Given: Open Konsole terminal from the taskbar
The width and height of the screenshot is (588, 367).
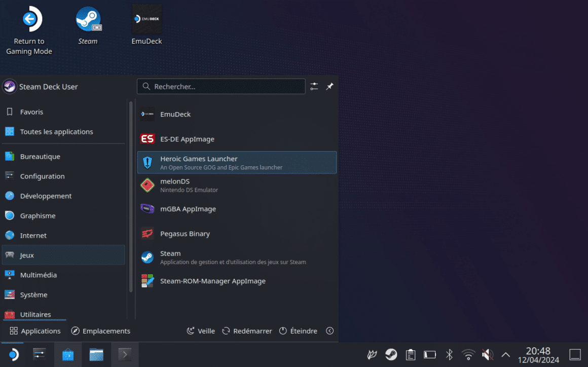Looking at the screenshot, I should 125,355.
